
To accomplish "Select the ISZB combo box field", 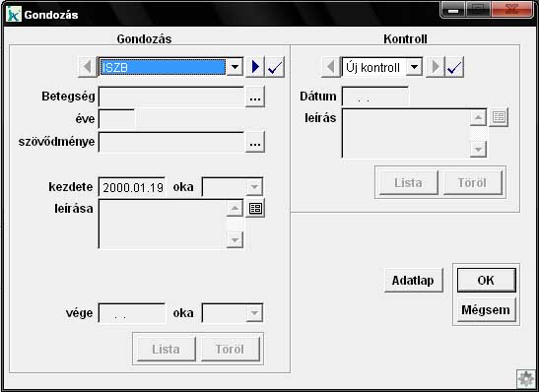I will [170, 67].
